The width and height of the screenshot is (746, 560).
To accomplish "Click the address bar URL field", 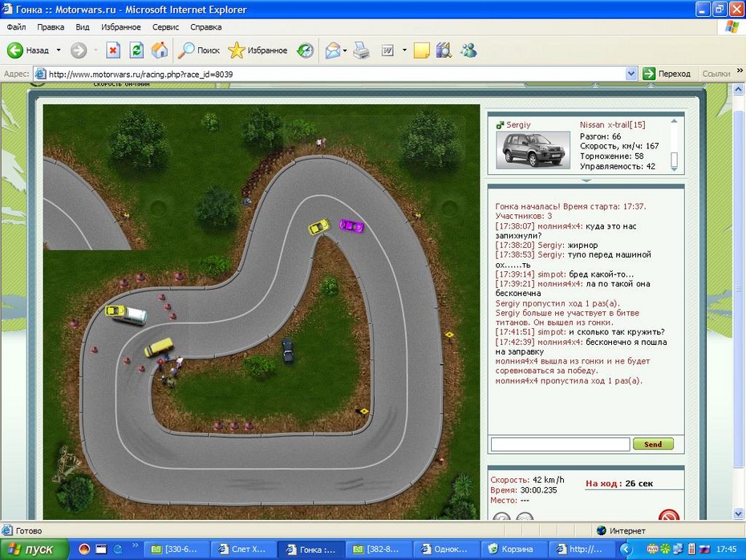I will point(336,75).
